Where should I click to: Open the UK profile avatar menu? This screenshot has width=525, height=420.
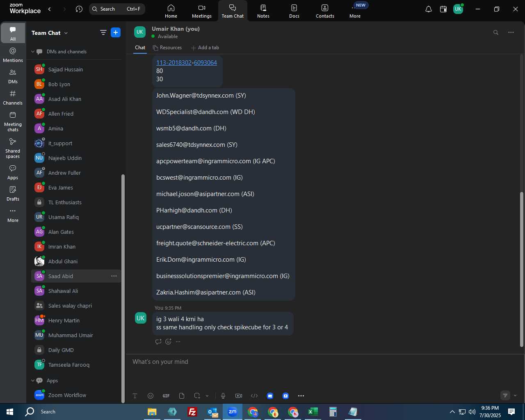(458, 9)
